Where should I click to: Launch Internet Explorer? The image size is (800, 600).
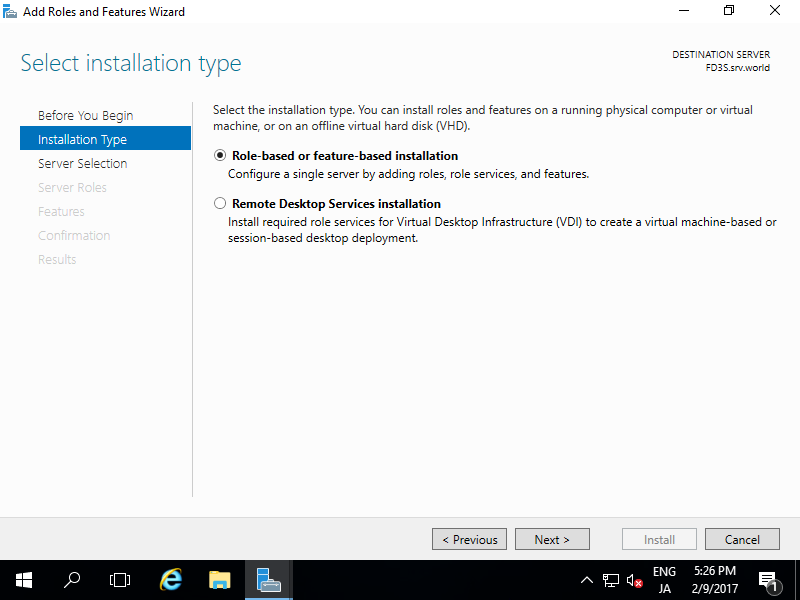(169, 580)
